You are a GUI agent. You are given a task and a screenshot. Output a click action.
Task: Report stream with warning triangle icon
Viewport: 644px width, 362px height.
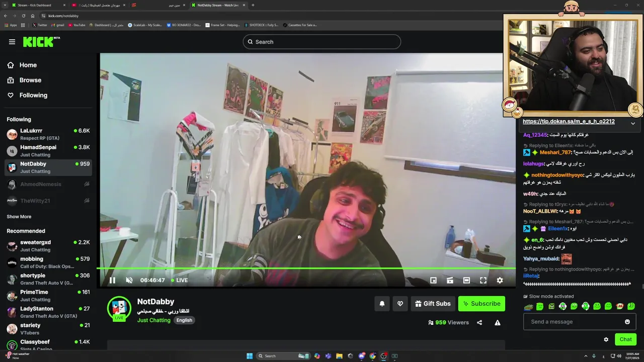coord(498,322)
